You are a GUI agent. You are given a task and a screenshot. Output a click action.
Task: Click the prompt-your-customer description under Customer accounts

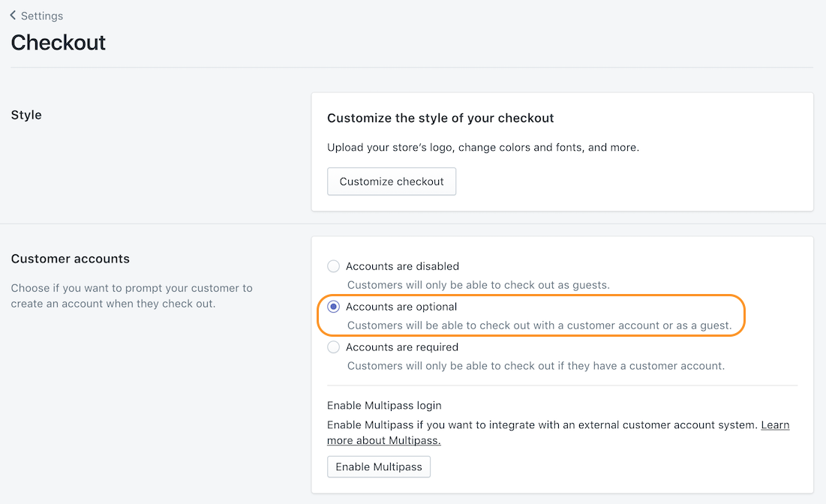click(131, 295)
